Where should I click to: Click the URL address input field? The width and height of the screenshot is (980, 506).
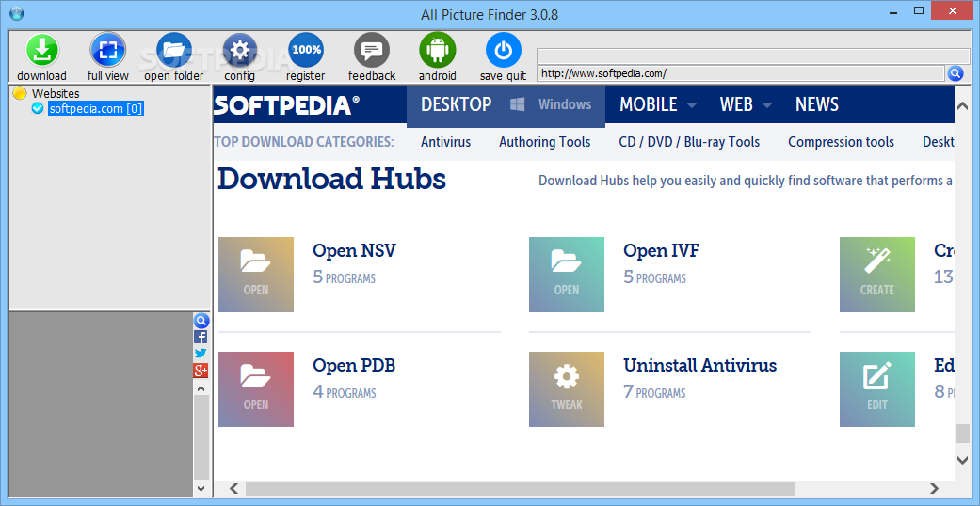(740, 73)
